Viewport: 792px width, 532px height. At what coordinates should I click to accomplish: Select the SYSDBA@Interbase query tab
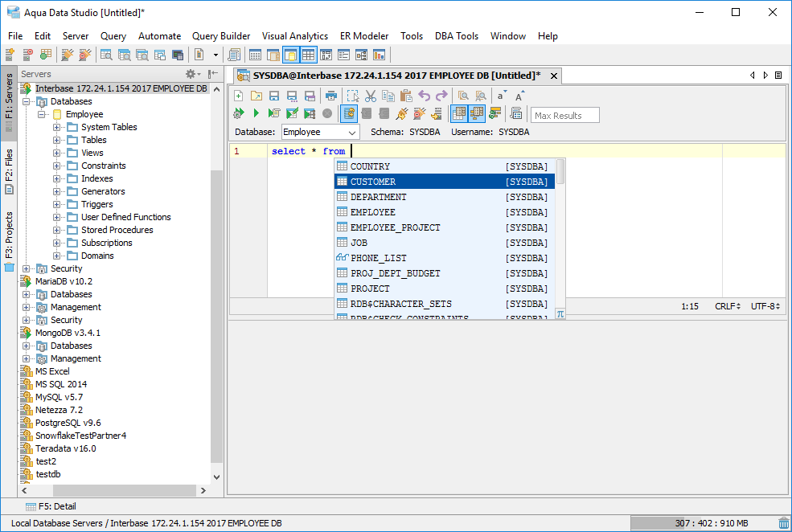tap(396, 76)
